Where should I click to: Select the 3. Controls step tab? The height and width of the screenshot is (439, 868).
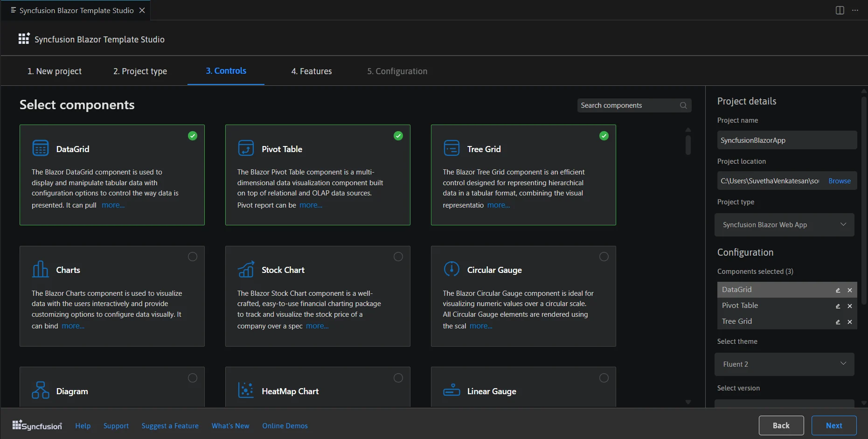[226, 71]
